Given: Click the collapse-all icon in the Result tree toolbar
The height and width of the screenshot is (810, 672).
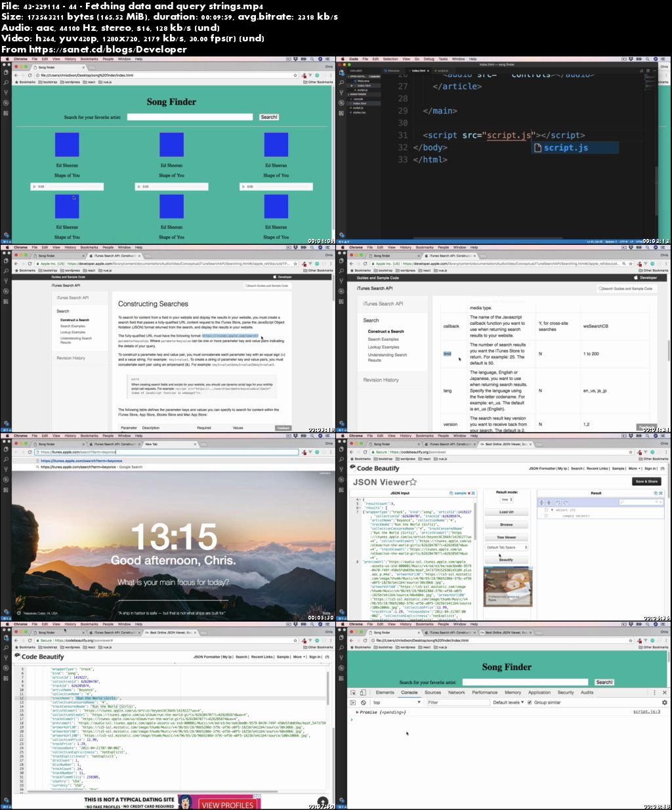Looking at the screenshot, I should click(x=549, y=503).
